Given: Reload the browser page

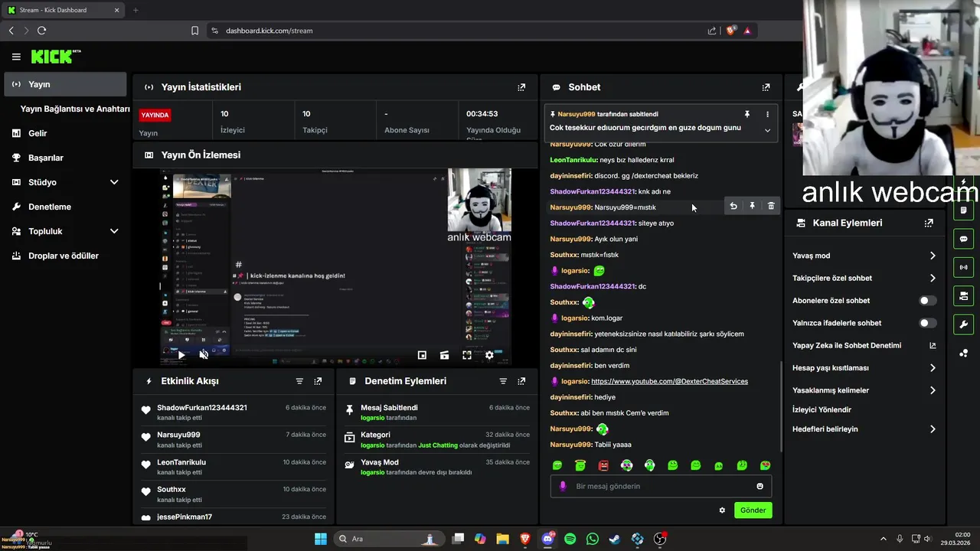Looking at the screenshot, I should 41,31.
